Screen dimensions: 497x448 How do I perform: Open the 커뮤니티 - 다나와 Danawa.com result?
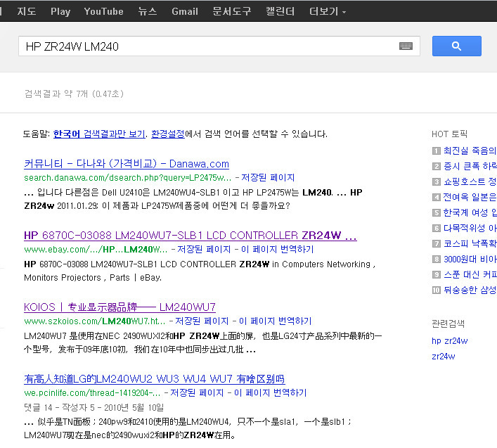pos(127,164)
